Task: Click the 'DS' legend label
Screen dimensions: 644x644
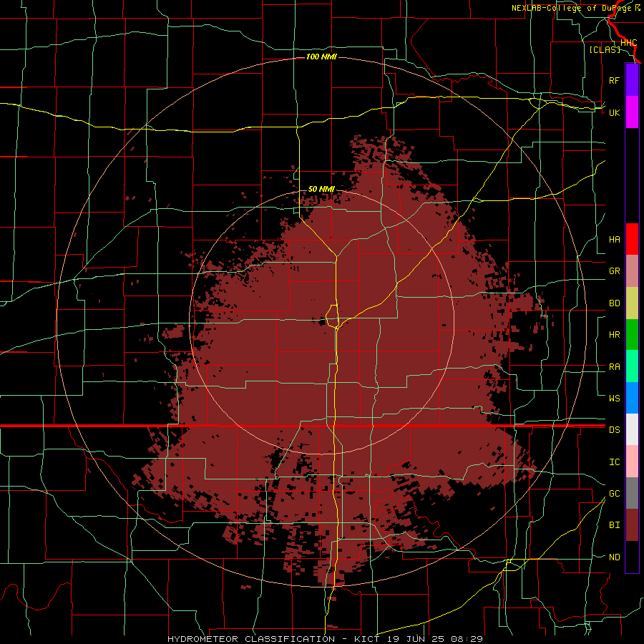Action: point(614,430)
